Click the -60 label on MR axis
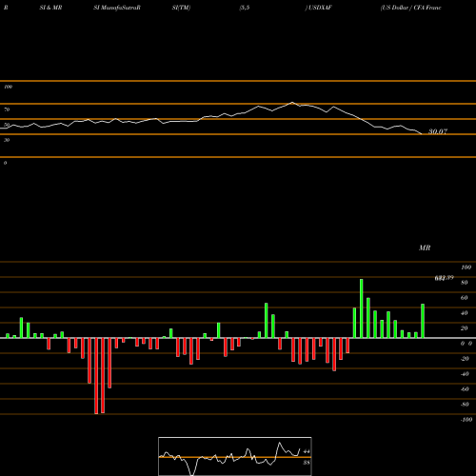 click(x=465, y=389)
